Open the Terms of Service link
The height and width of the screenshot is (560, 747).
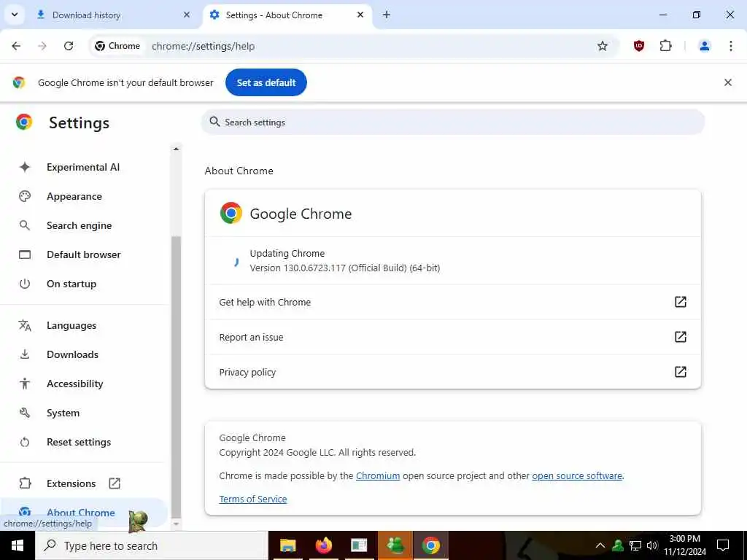tap(253, 499)
